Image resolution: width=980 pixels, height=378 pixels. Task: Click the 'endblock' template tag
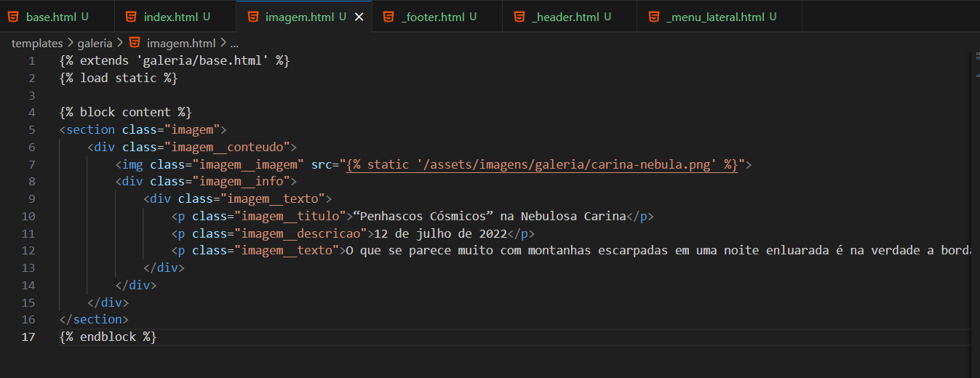point(108,337)
